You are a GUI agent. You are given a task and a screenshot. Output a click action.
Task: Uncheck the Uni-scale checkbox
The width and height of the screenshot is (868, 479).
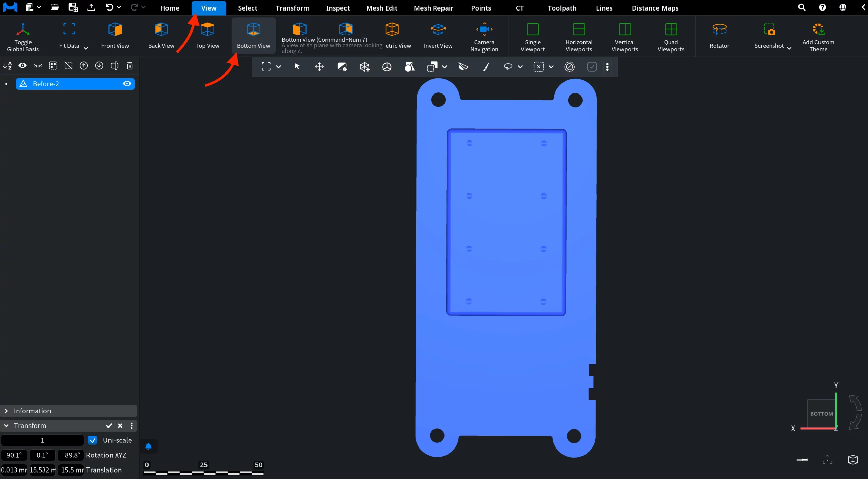coord(92,440)
